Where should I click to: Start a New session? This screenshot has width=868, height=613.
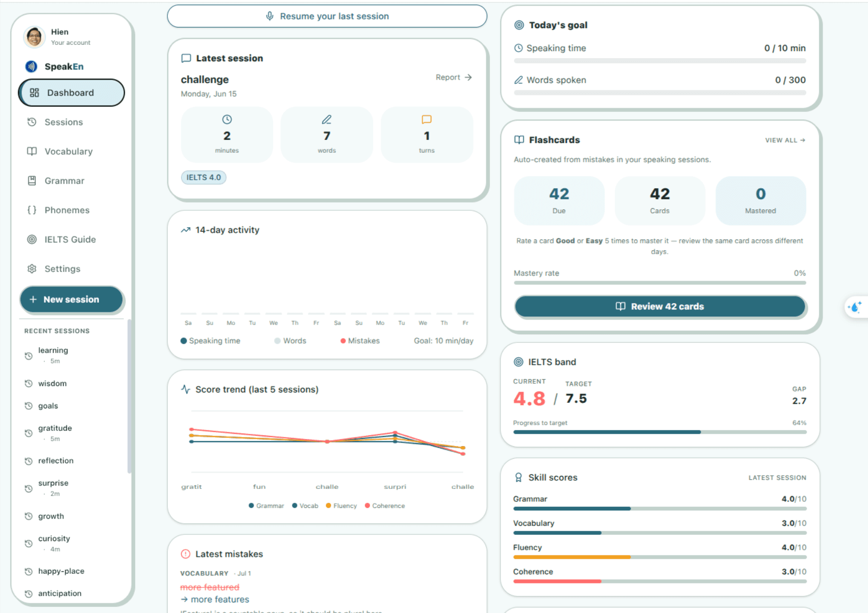point(71,300)
